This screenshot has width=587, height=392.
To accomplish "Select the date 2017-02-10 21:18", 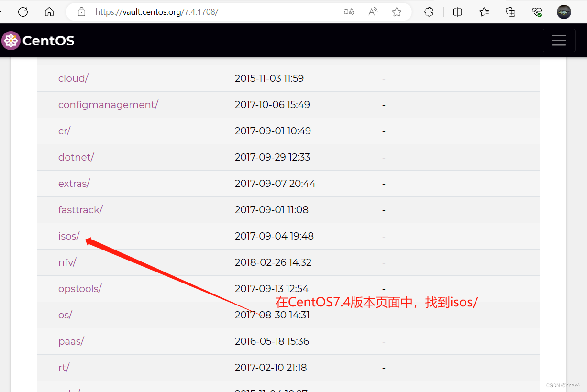I will tap(271, 368).
